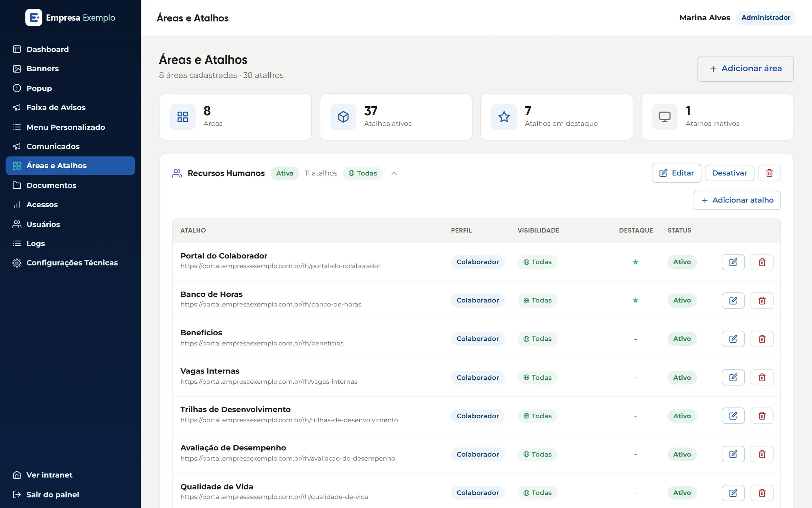Image resolution: width=812 pixels, height=508 pixels.
Task: Open the Administrador role badge
Action: coord(766,18)
